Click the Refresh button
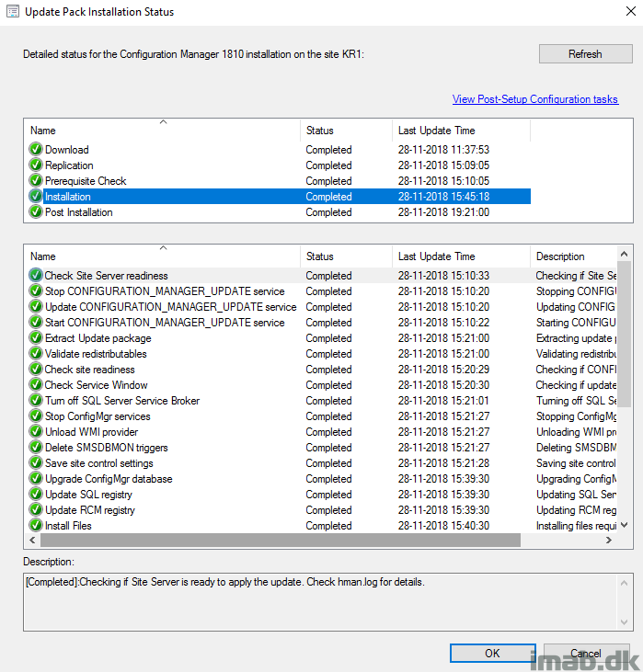This screenshot has height=672, width=643. point(586,54)
